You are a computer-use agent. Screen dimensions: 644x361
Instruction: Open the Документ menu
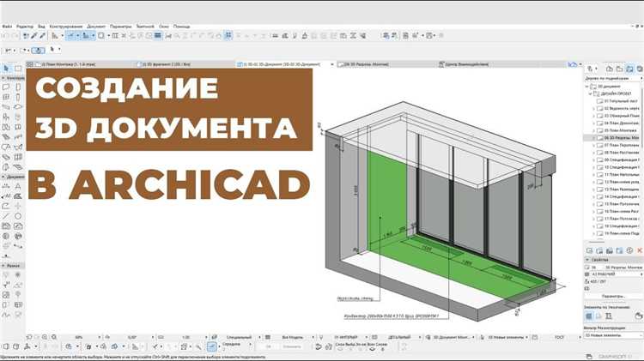[x=96, y=27]
